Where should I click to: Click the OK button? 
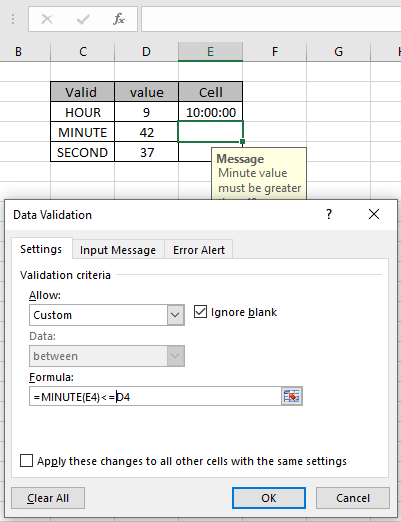269,498
